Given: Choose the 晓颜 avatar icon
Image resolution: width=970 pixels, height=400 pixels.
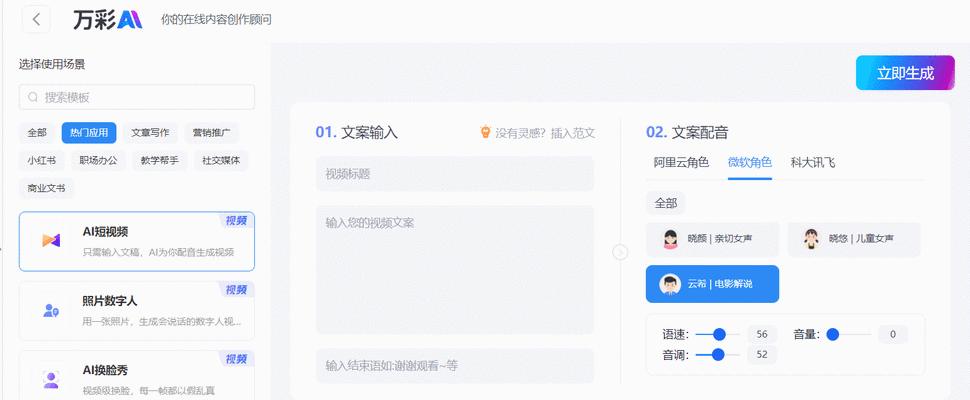Looking at the screenshot, I should [x=671, y=239].
